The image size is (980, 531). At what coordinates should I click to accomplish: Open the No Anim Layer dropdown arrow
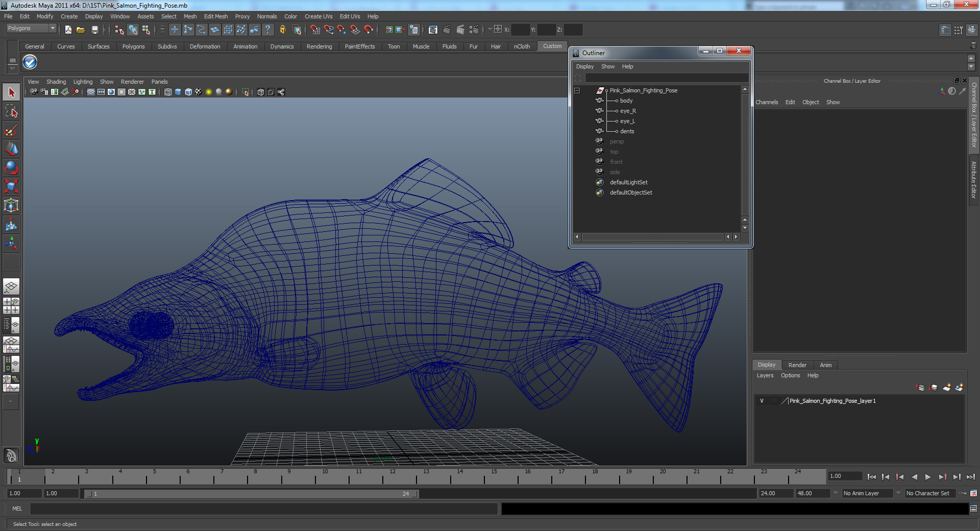836,493
